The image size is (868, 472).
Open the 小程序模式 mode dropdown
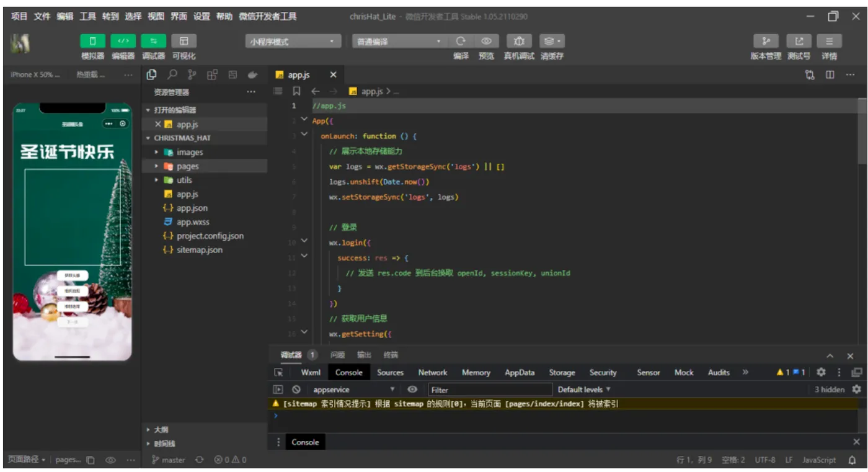[x=293, y=42]
